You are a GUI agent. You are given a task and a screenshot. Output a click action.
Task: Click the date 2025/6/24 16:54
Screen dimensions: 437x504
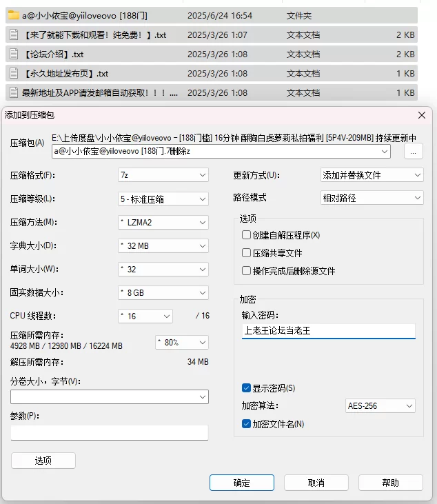[220, 15]
